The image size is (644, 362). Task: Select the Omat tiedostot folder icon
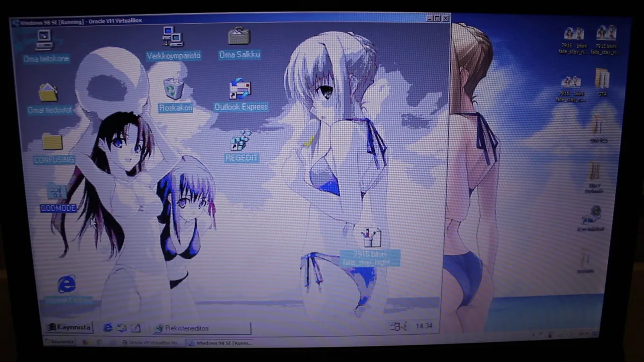(x=49, y=99)
